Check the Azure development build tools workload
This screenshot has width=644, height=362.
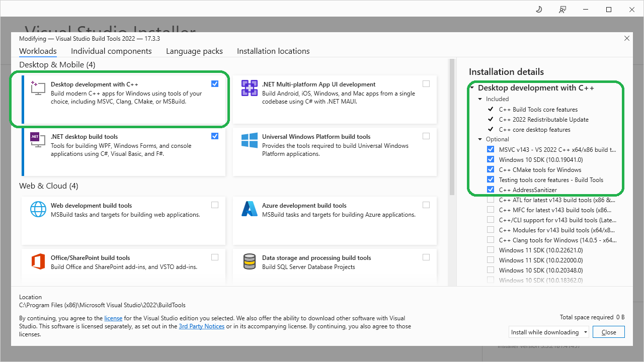click(x=426, y=205)
